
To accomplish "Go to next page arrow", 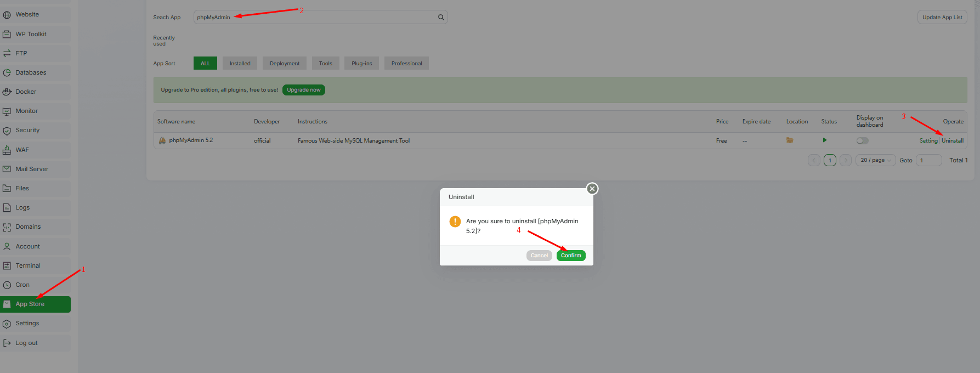I will coord(846,160).
